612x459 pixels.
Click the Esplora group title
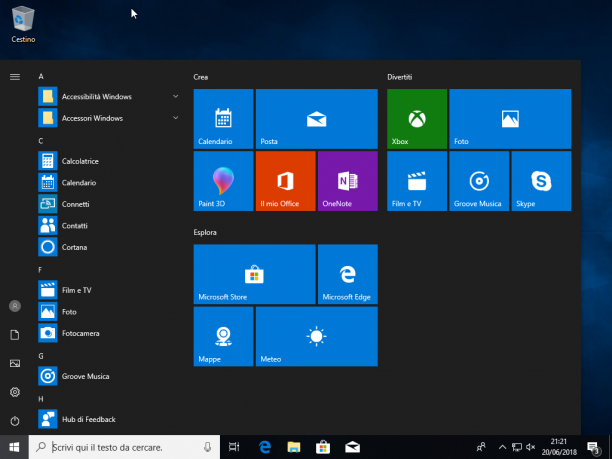[205, 232]
